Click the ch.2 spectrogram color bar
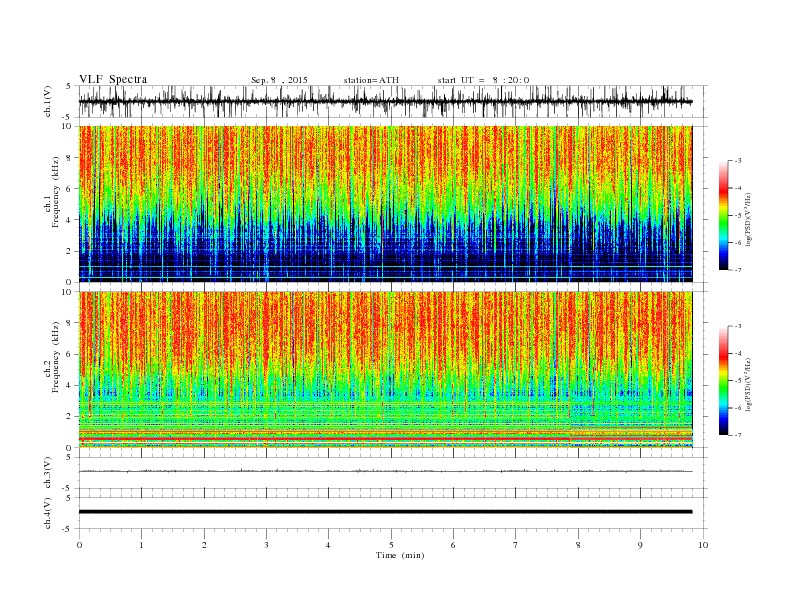The image size is (792, 612). click(x=723, y=381)
